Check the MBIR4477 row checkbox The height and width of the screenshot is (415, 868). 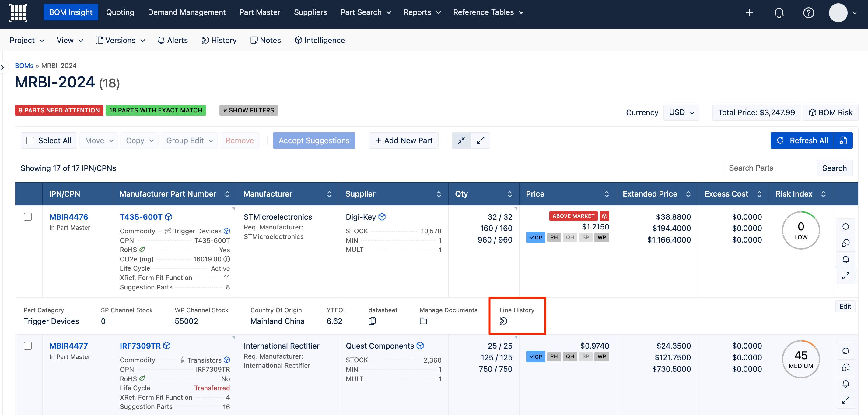[x=28, y=346]
